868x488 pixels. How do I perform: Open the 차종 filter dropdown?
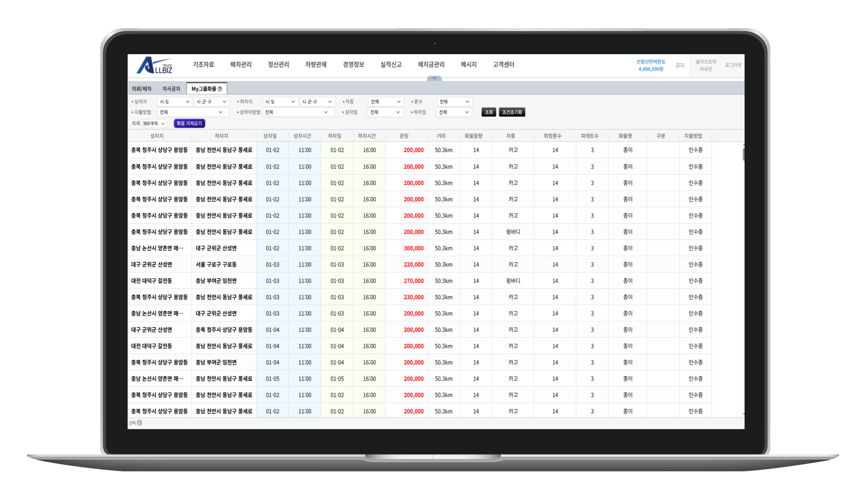(386, 102)
